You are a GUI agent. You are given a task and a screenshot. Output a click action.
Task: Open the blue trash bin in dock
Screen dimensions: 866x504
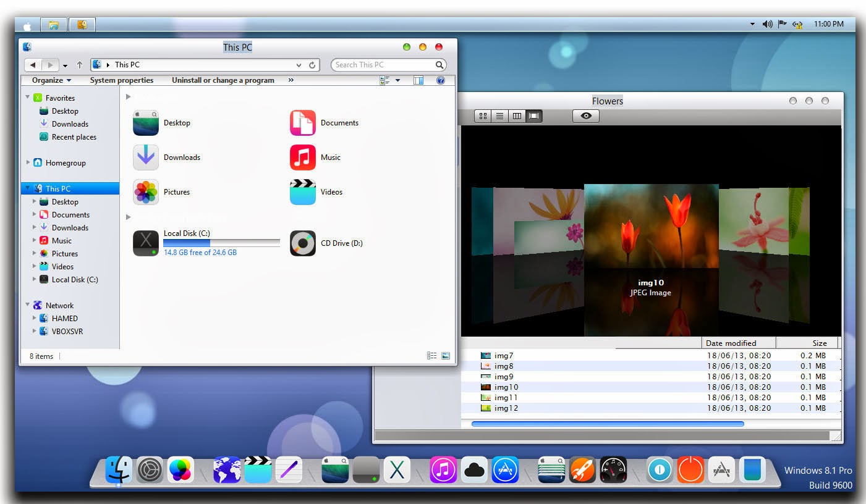(752, 471)
